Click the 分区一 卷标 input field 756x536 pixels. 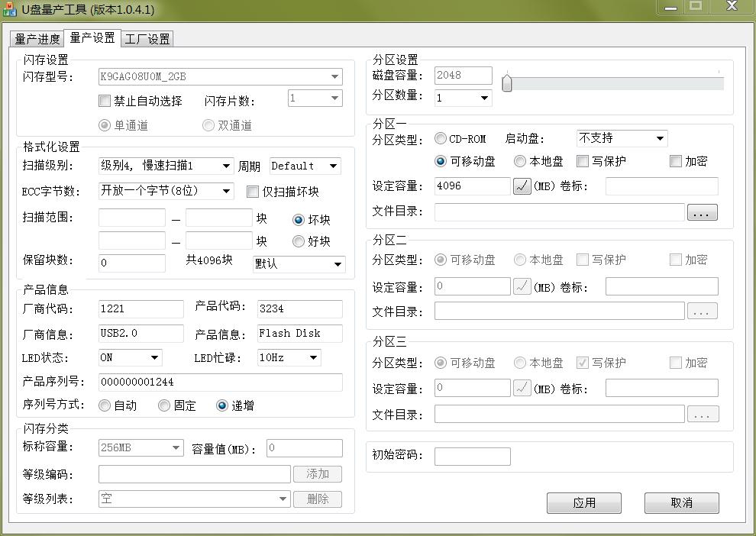662,186
